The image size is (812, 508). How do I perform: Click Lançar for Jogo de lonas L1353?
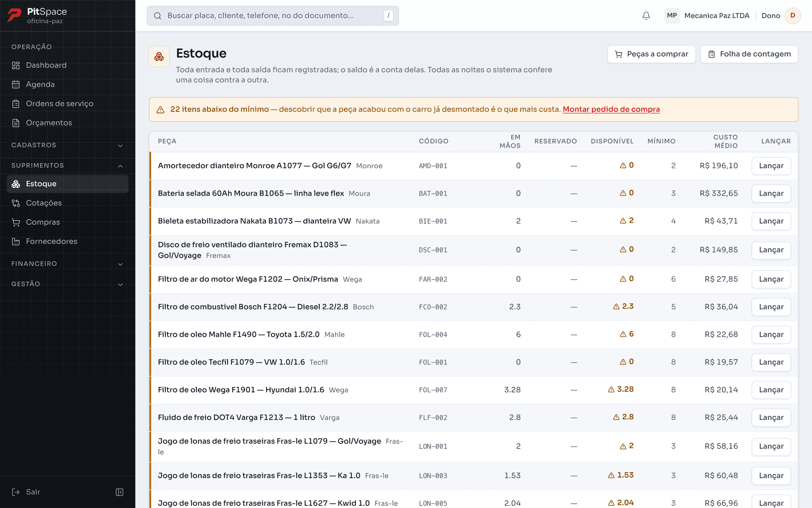[x=771, y=476]
